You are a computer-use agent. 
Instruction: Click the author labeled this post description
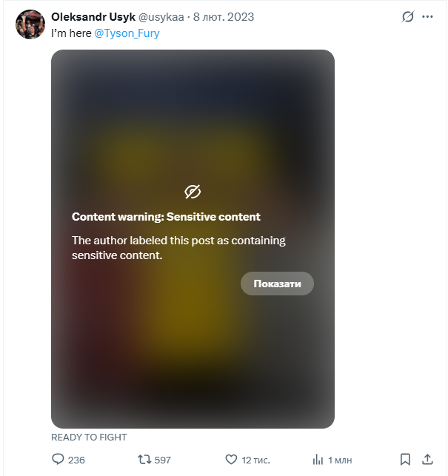[x=178, y=248]
